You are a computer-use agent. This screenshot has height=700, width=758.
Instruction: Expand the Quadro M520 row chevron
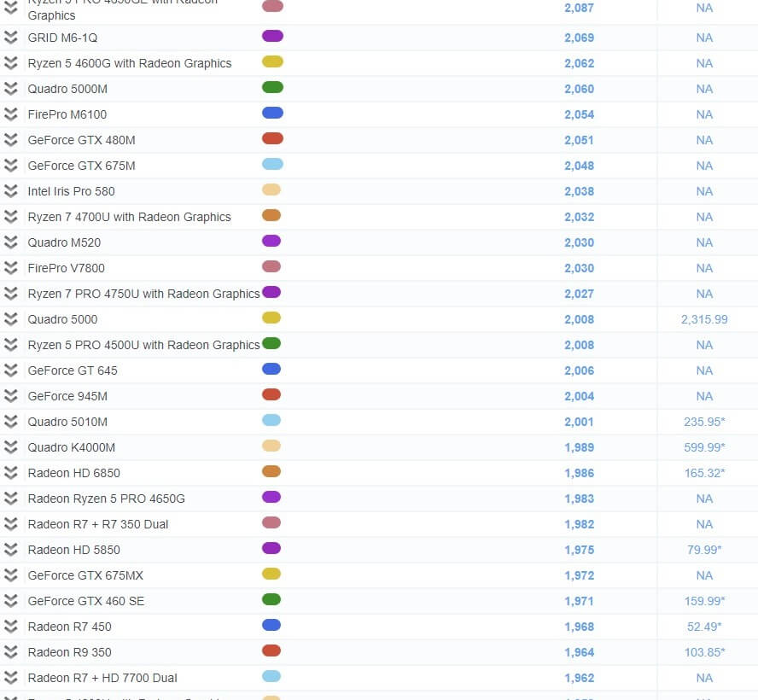(10, 242)
